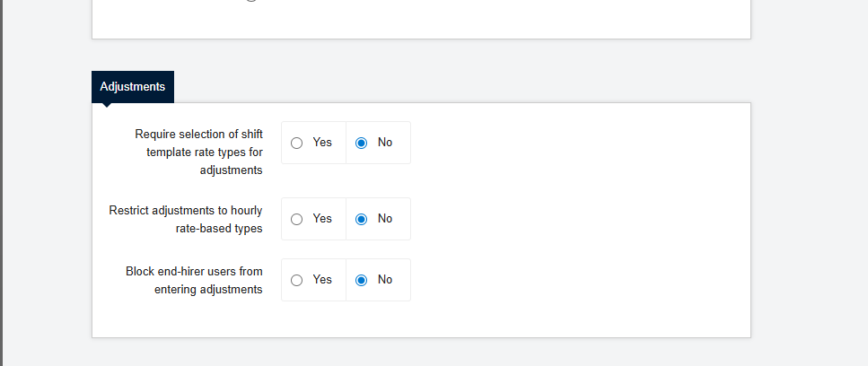Open the Adjustments section tab
868x366 pixels.
coord(133,87)
